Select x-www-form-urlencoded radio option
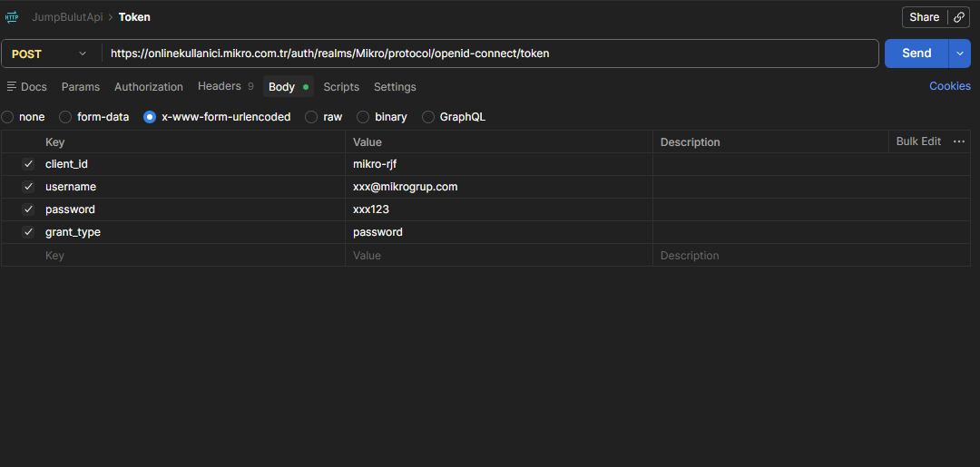This screenshot has height=467, width=980. click(x=150, y=117)
